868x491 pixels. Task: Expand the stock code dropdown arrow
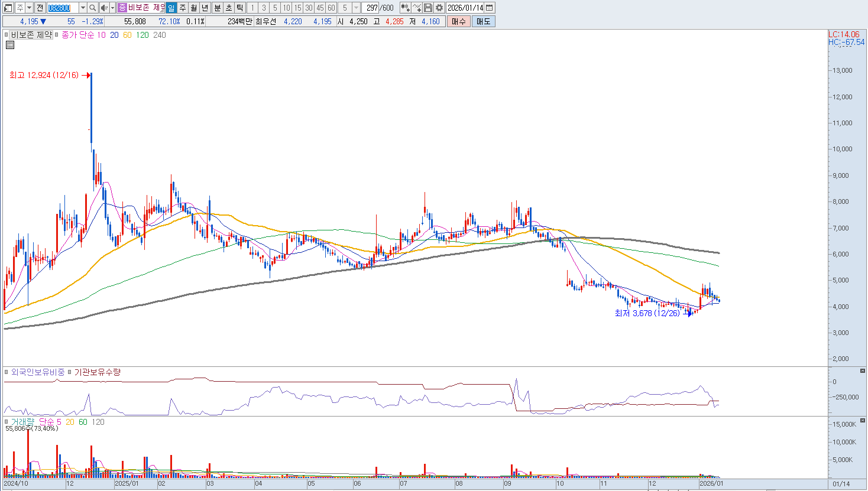(83, 8)
